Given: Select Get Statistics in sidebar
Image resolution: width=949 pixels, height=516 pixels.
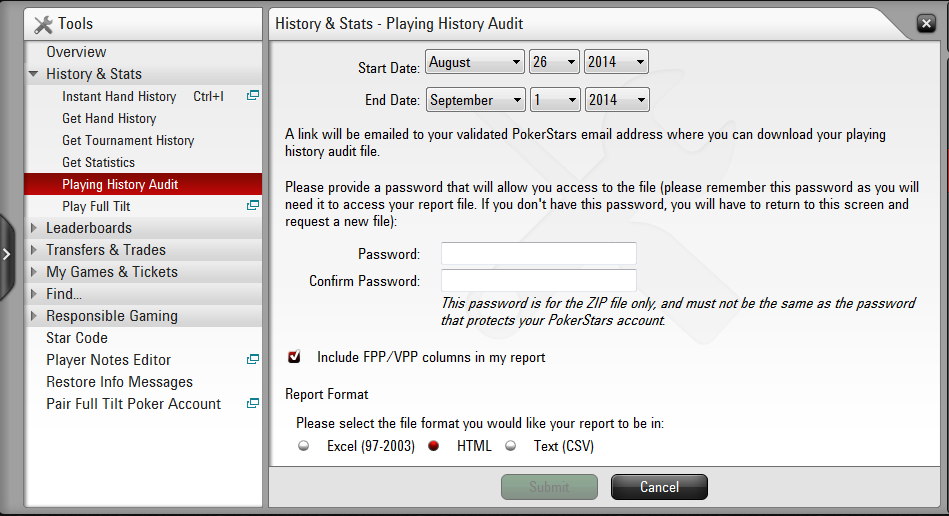Looking at the screenshot, I should pyautogui.click(x=98, y=162).
